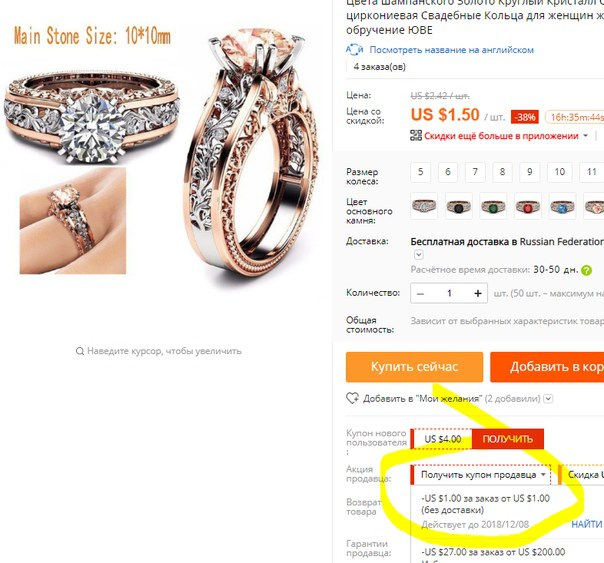604x563 pixels.
Task: Choose the green main stone color
Action: pos(493,206)
